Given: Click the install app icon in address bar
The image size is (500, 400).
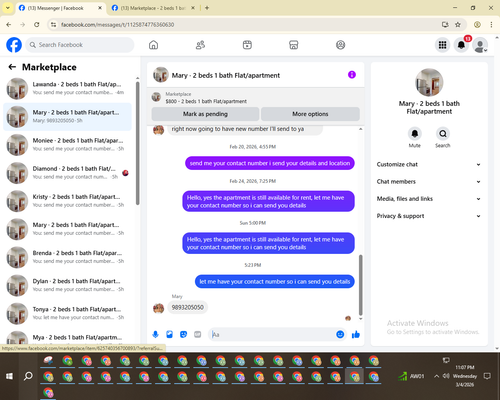Looking at the screenshot, I should pyautogui.click(x=445, y=25).
